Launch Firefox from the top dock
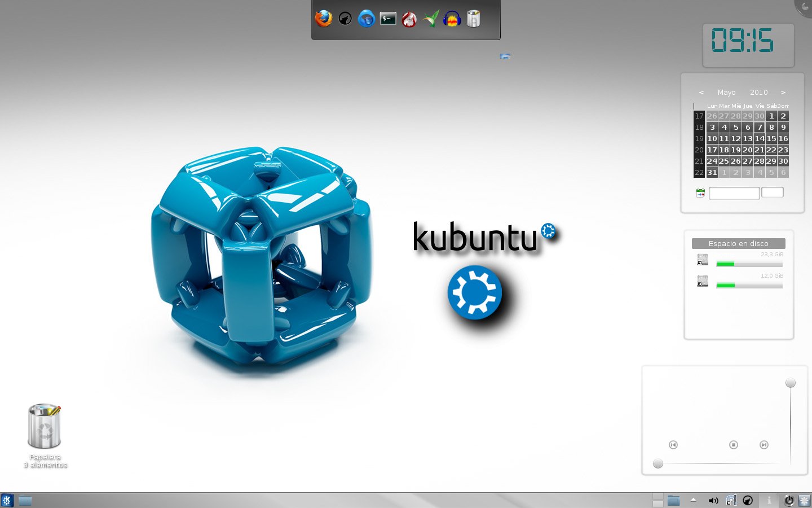This screenshot has width=812, height=508. 323,19
